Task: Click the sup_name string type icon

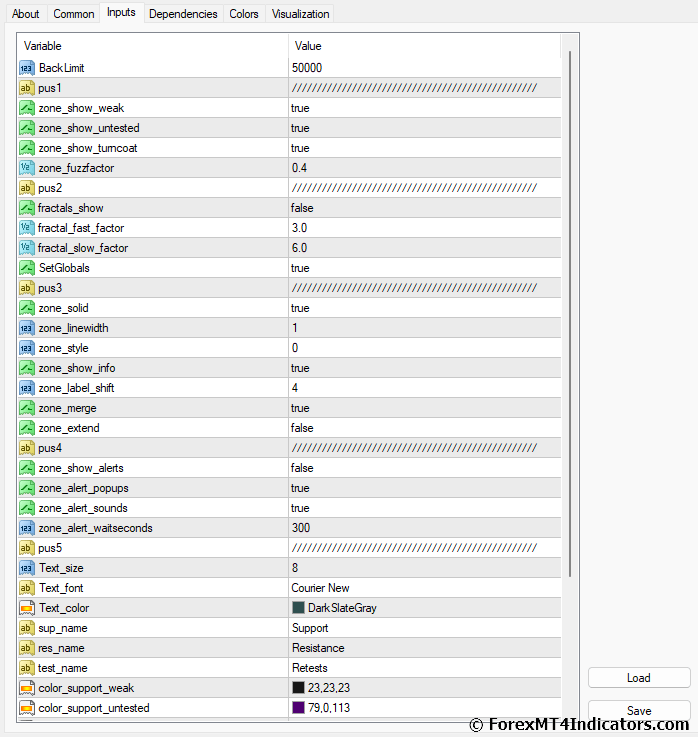Action: point(27,628)
